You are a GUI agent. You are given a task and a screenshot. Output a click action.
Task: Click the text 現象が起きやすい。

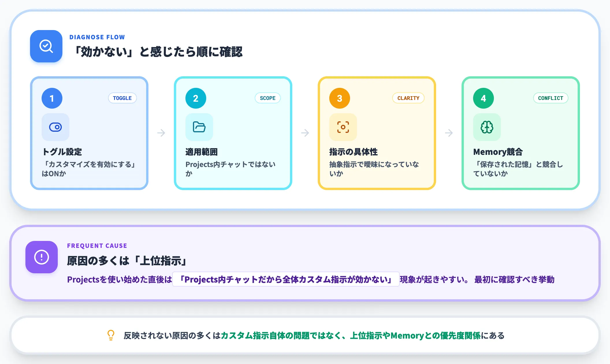434,279
